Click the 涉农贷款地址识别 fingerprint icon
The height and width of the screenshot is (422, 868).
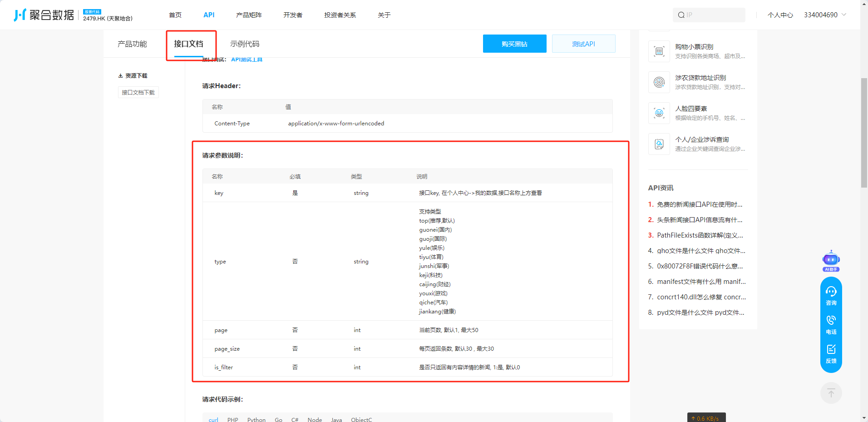coord(659,82)
